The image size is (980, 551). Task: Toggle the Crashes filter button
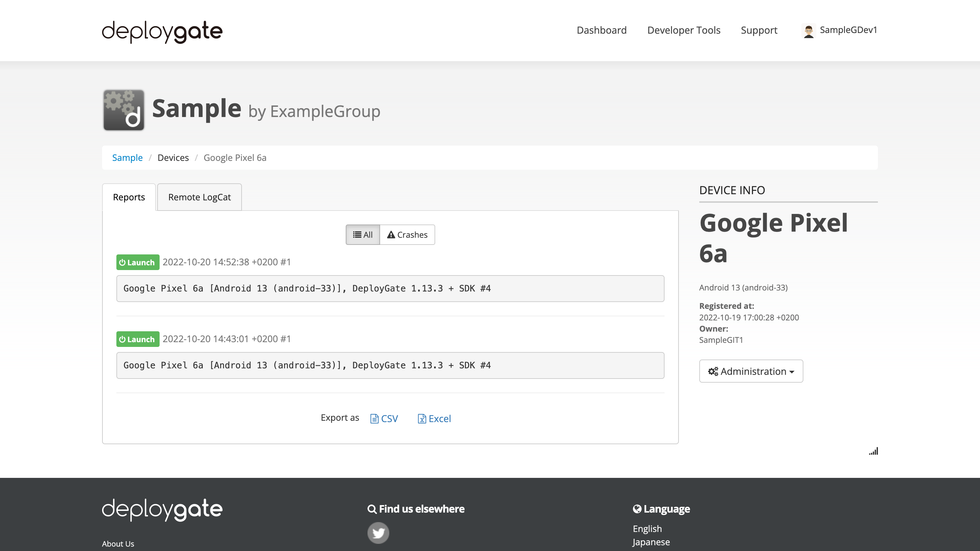click(407, 235)
